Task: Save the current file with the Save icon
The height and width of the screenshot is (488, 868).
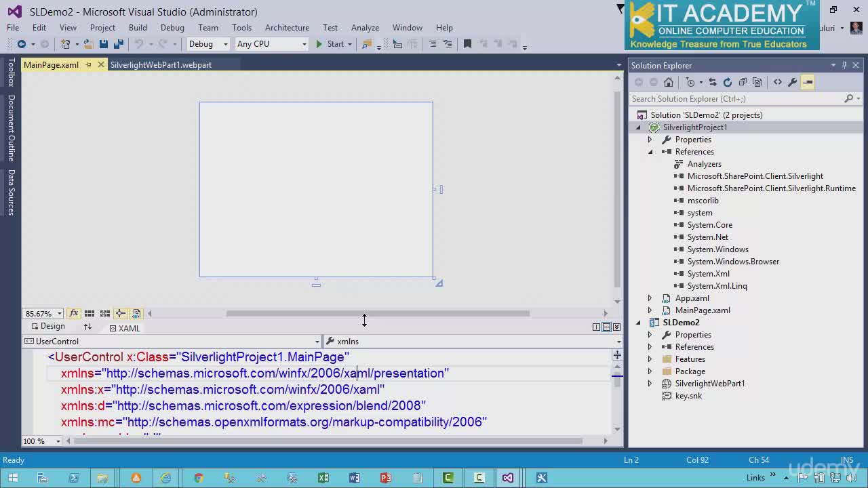Action: [104, 44]
